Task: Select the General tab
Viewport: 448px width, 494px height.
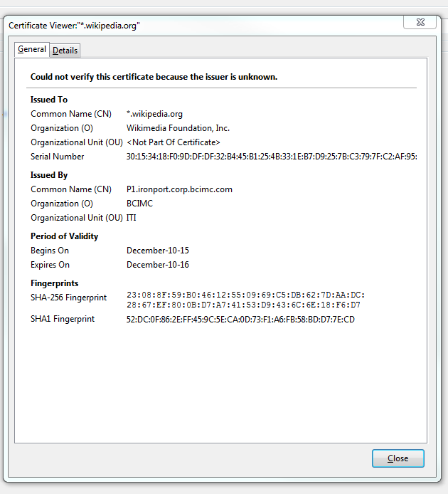Action: (32, 49)
